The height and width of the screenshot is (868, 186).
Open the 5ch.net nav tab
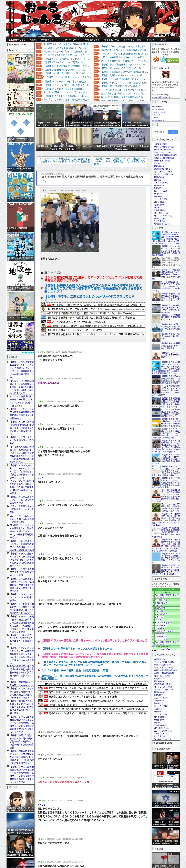pyautogui.click(x=151, y=40)
